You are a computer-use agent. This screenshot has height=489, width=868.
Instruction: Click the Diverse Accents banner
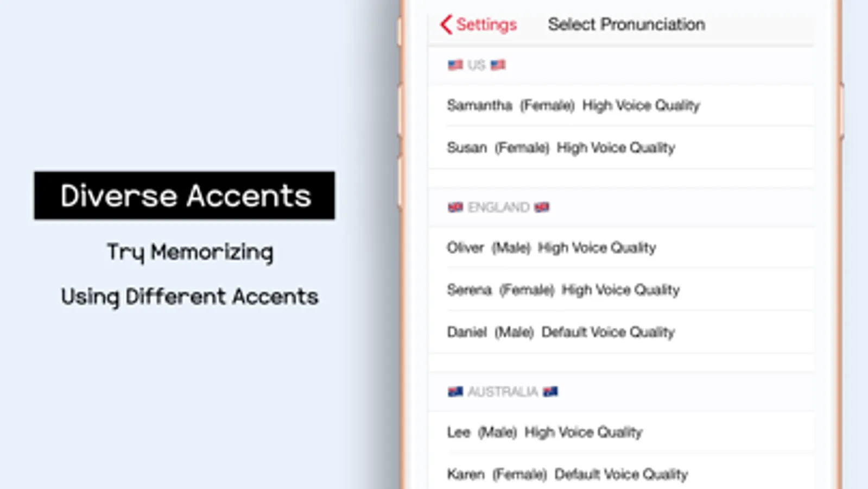pos(185,196)
